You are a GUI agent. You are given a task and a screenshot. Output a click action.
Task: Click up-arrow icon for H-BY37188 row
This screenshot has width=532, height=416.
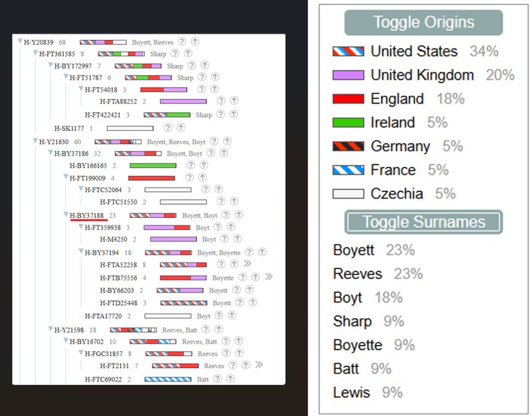click(239, 215)
